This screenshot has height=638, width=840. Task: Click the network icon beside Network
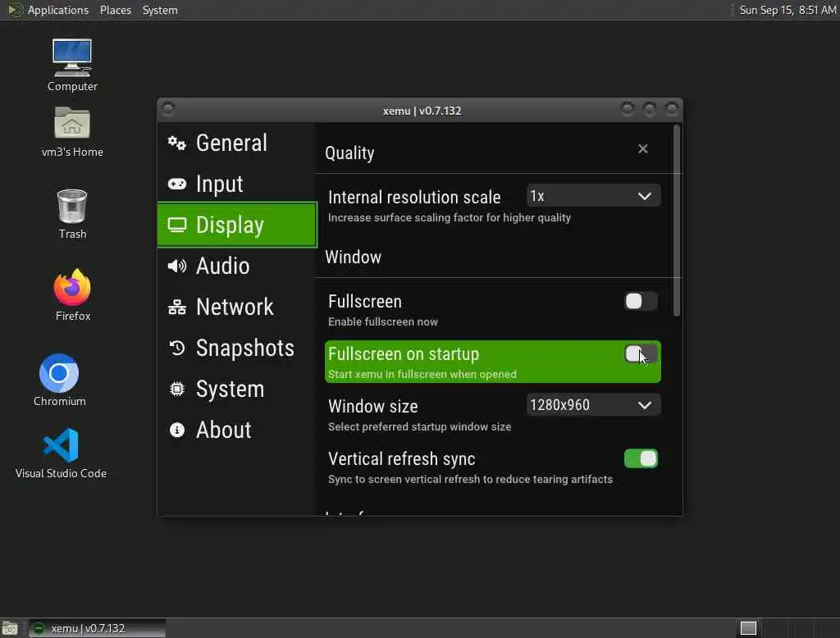pyautogui.click(x=177, y=307)
